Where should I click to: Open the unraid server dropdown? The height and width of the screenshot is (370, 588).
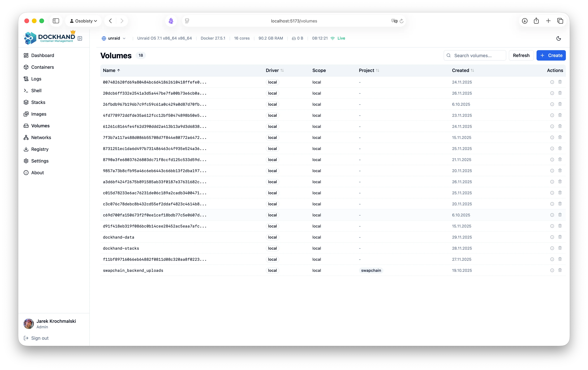114,38
